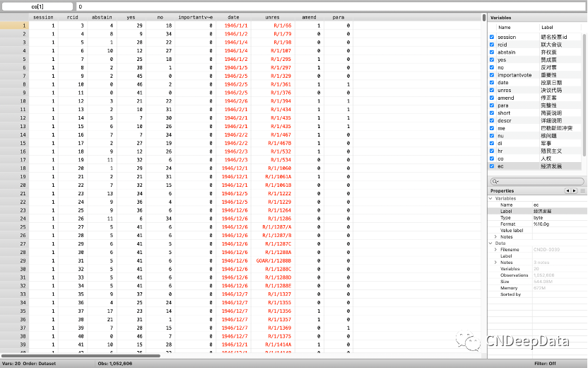The width and height of the screenshot is (588, 368).
Task: Click the Observations value 1,052,808
Action: [x=543, y=275]
